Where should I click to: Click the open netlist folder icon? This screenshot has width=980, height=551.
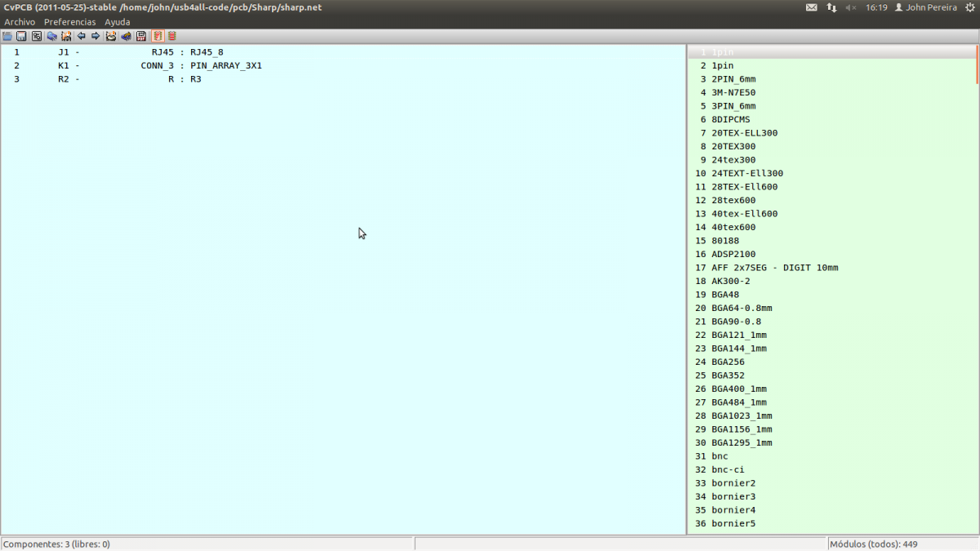pos(7,36)
